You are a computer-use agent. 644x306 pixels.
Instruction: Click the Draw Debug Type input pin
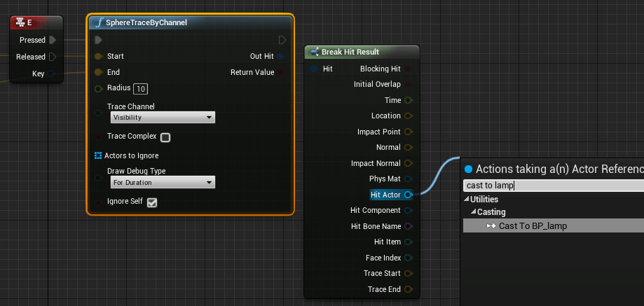point(99,178)
